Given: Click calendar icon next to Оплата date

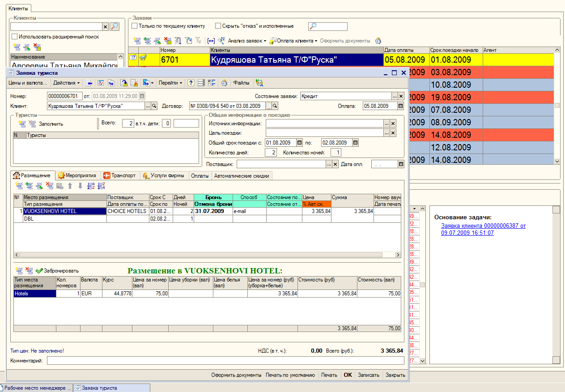Looking at the screenshot, I should 401,106.
